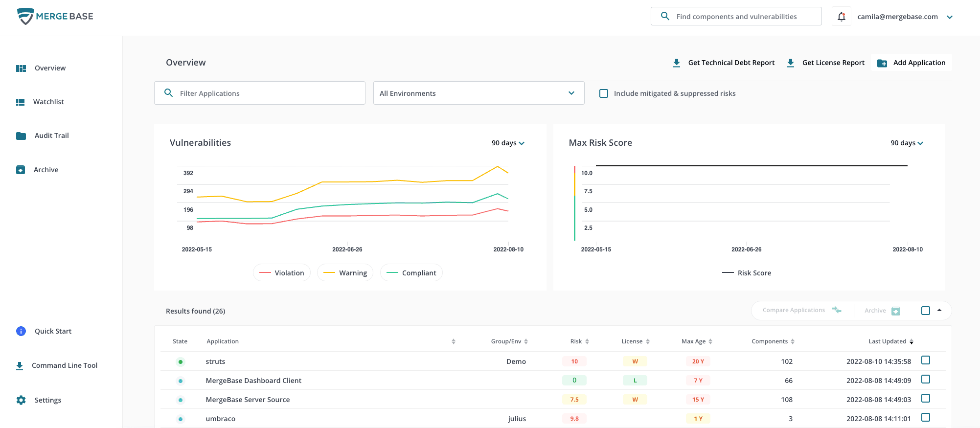Click the Audit Trail folder icon
The width and height of the screenshot is (980, 428).
(x=21, y=135)
